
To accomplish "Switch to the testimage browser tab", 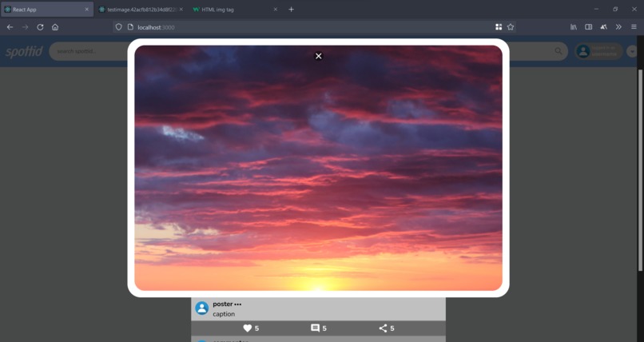I will click(141, 10).
